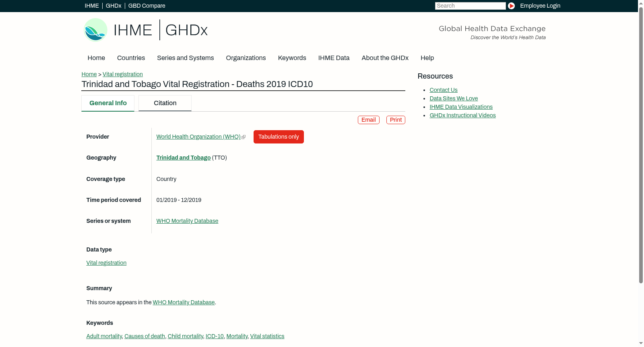644x347 pixels.
Task: Open GHDx Instructional Videos link
Action: [463, 116]
